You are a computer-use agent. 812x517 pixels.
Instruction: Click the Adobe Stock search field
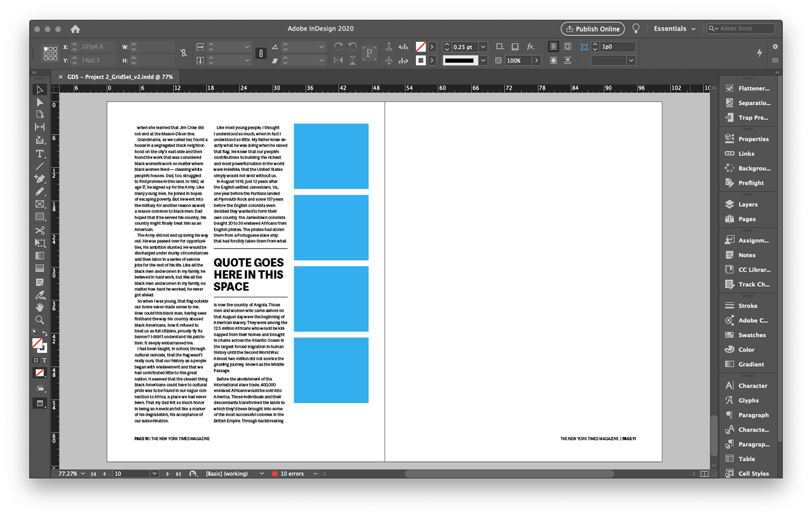coord(741,28)
